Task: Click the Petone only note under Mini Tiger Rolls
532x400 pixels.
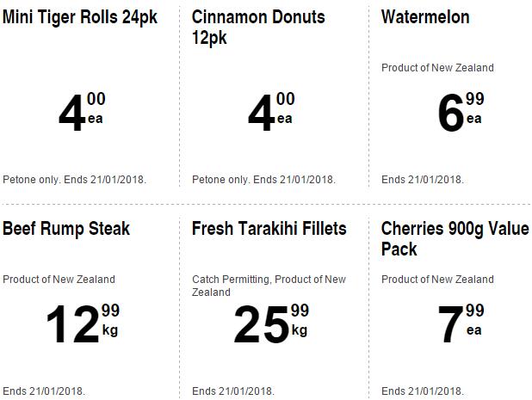Action: click(75, 180)
